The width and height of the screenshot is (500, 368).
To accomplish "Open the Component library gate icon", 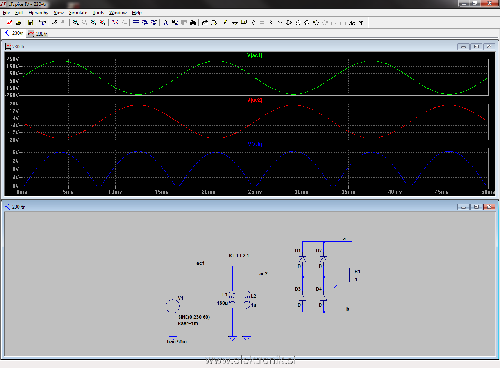I will point(289,22).
